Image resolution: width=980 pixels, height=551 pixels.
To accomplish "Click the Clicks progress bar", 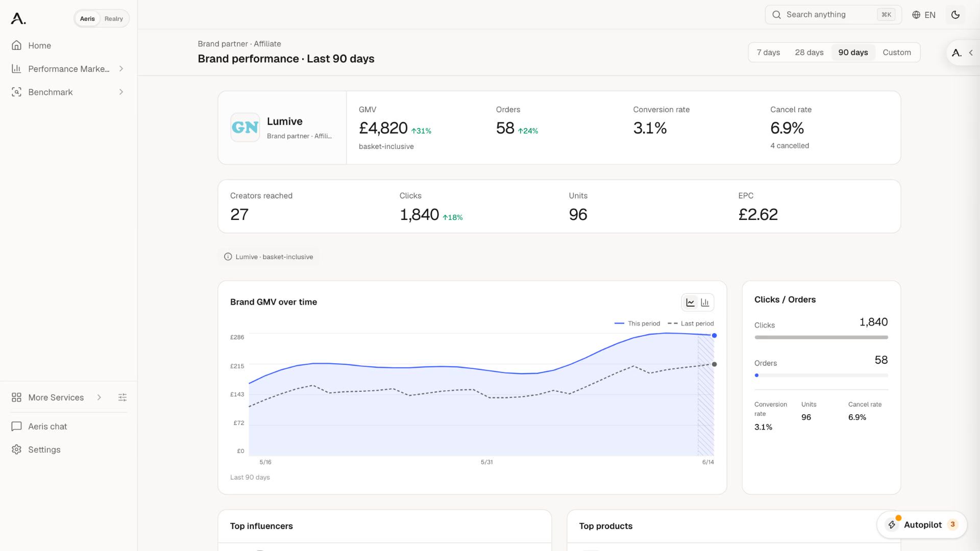I will 821,337.
